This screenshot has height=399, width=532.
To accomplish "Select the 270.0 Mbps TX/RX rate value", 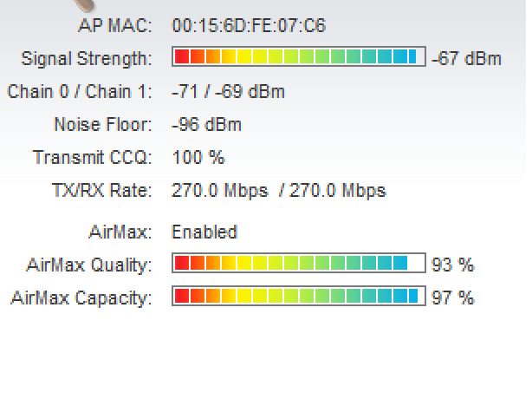I will coord(278,191).
